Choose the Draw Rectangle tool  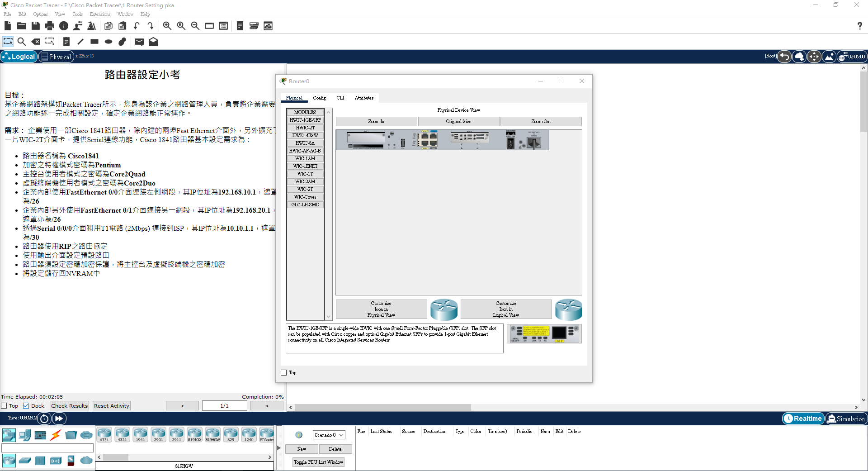(x=94, y=42)
